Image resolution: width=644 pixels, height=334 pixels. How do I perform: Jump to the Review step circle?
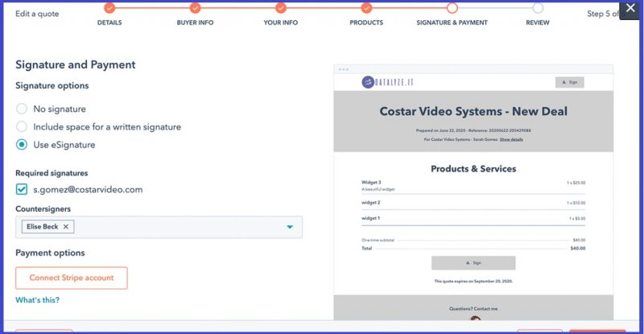tap(538, 8)
